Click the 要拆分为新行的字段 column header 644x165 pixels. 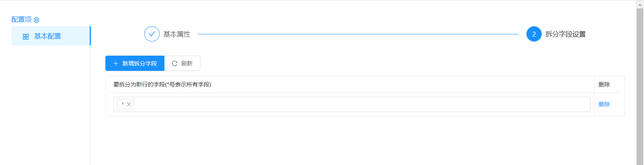coord(162,85)
